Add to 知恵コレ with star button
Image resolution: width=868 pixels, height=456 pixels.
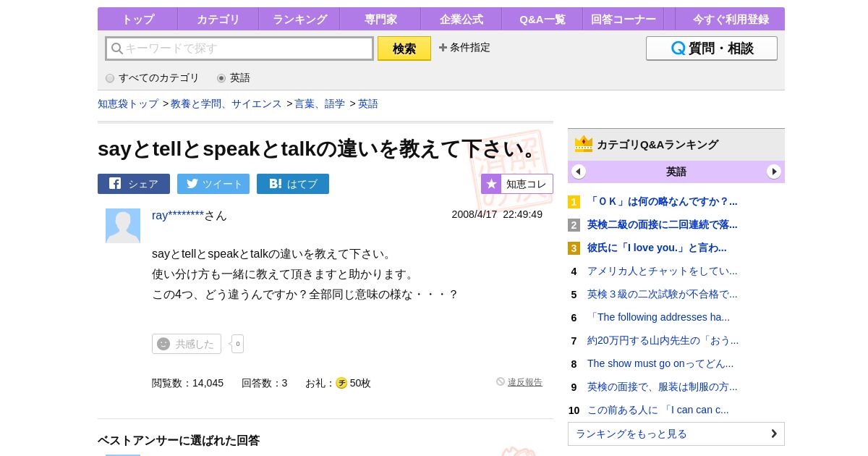[517, 184]
